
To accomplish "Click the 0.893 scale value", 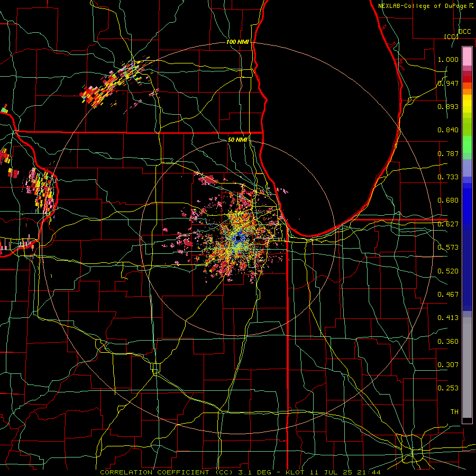I will [x=448, y=106].
